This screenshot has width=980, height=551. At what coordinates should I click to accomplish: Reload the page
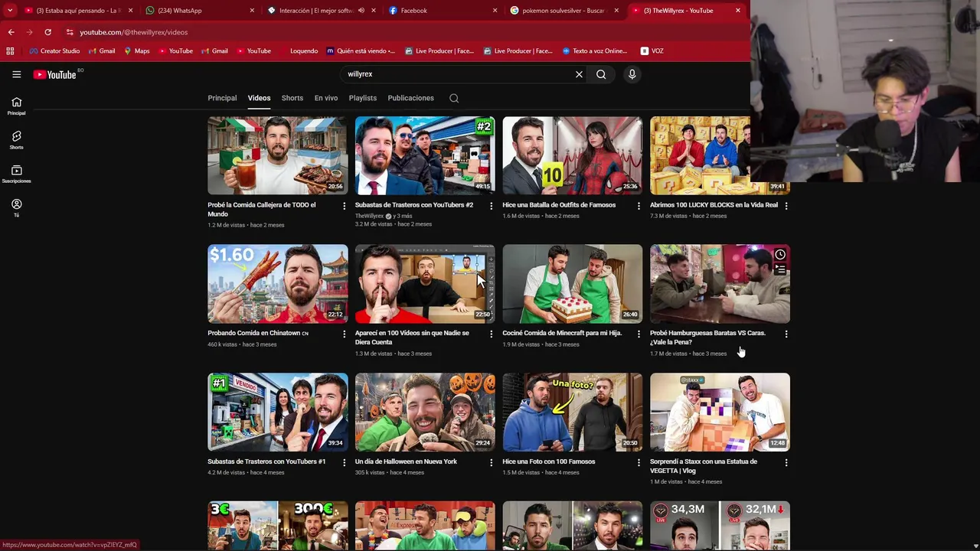coord(47,32)
